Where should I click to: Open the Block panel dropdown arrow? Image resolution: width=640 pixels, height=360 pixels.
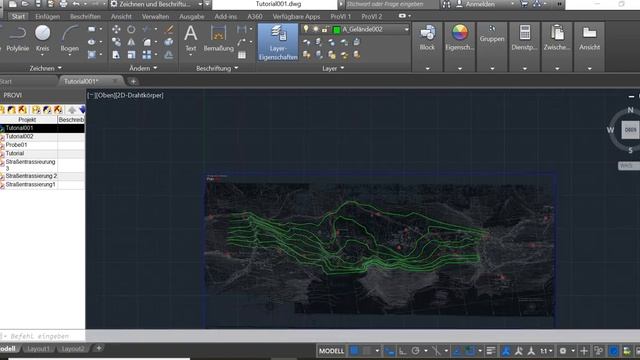(427, 68)
